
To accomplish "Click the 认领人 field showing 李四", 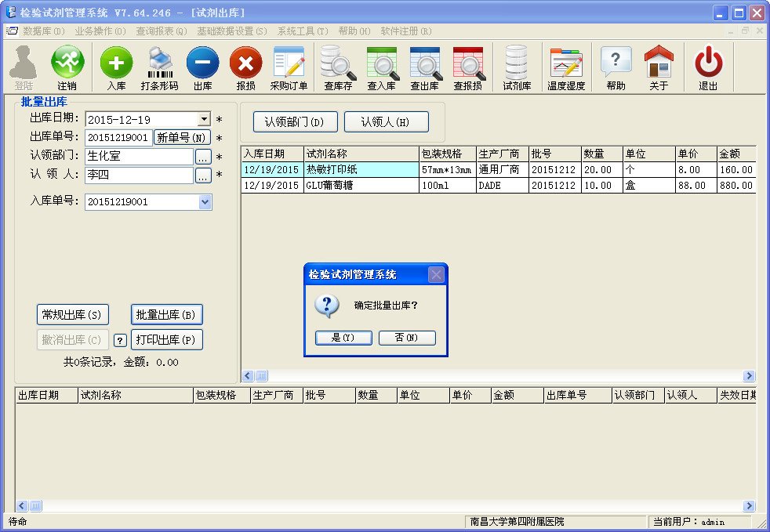I will click(x=140, y=176).
